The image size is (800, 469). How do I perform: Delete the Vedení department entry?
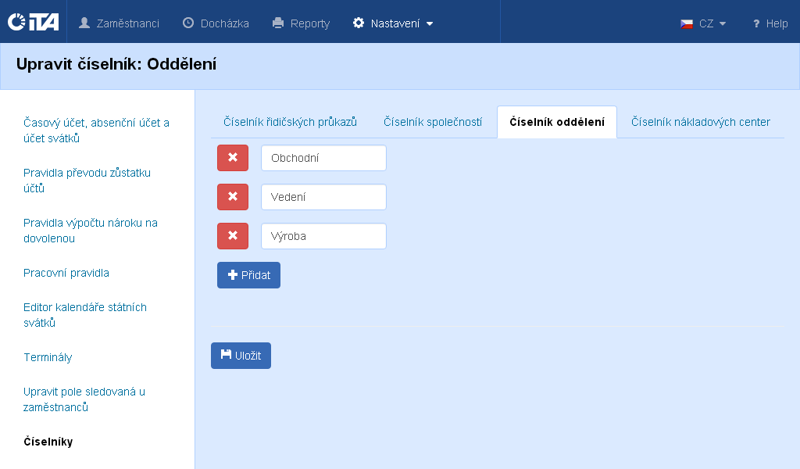233,196
